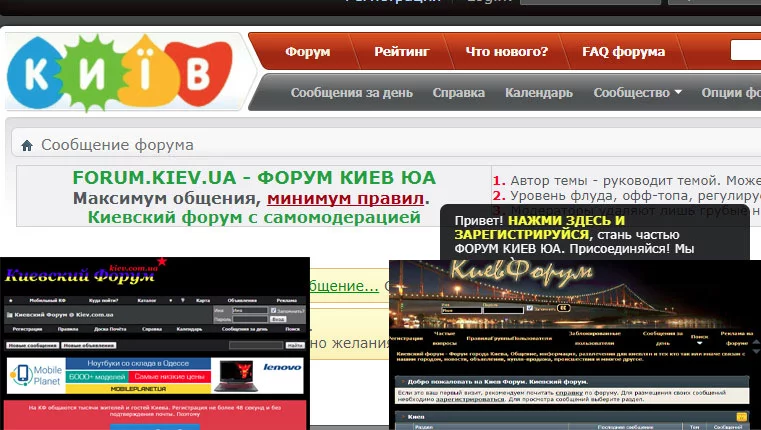Click the colorful КИЇВ site logo

click(x=119, y=73)
